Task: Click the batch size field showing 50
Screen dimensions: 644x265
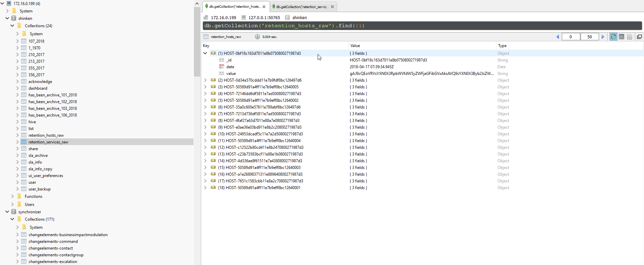Action: coord(589,37)
